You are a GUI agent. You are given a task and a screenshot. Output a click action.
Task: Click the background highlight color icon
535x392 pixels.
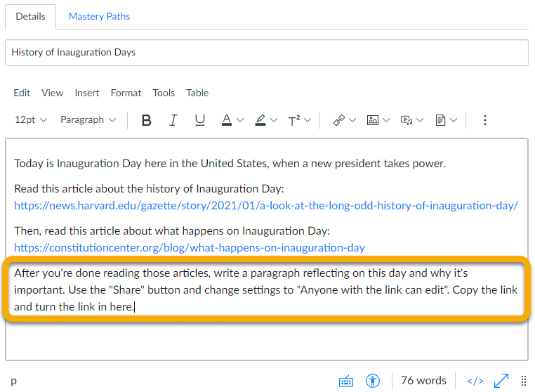point(260,120)
